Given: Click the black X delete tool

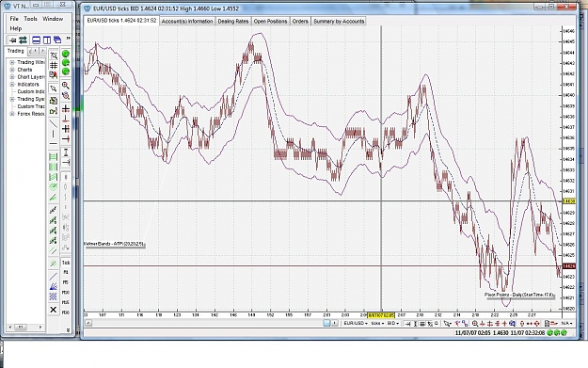Looking at the screenshot, I should pyautogui.click(x=54, y=310).
